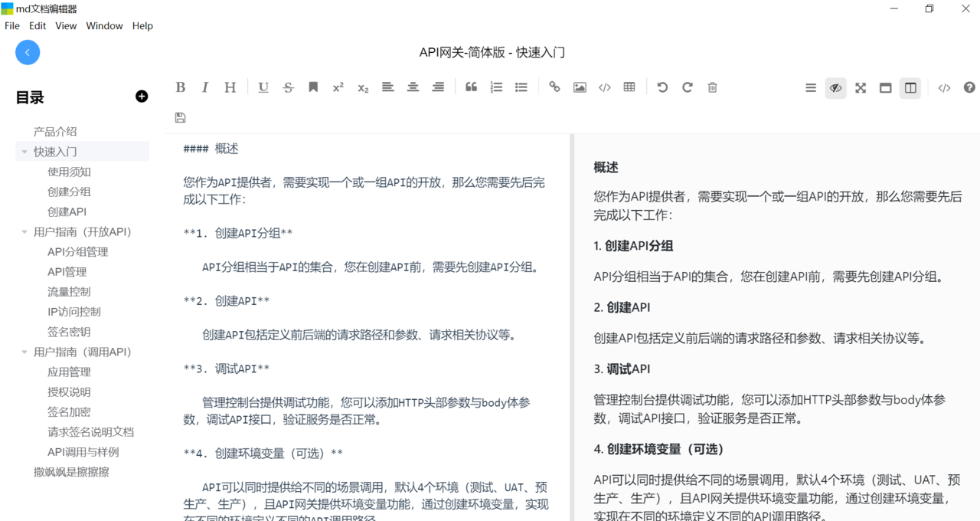Toggle the split-column editing view
980x521 pixels.
(910, 88)
